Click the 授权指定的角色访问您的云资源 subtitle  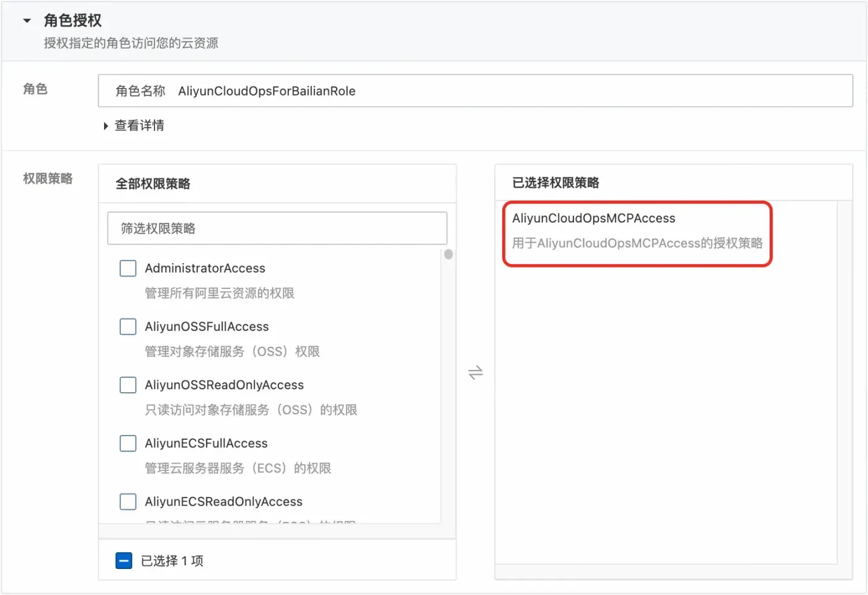tap(131, 43)
